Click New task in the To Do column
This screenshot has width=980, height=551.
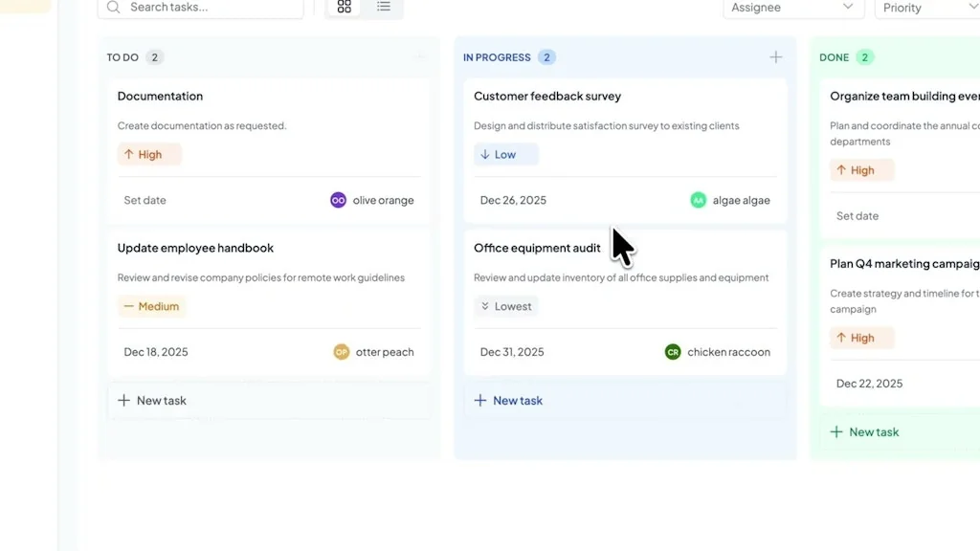151,400
